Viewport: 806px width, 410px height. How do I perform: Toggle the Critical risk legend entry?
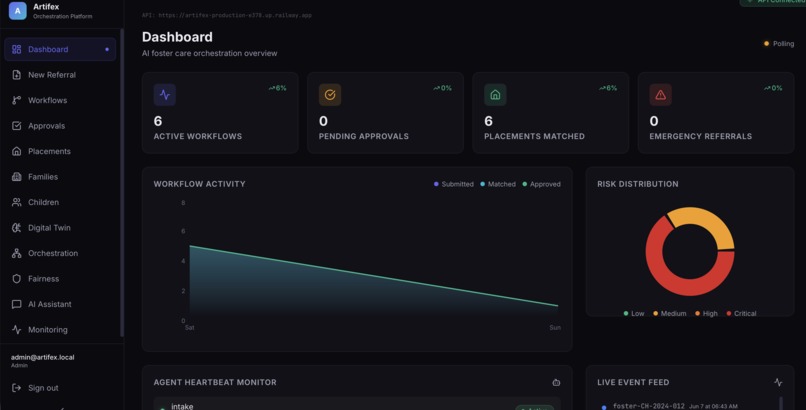[741, 313]
